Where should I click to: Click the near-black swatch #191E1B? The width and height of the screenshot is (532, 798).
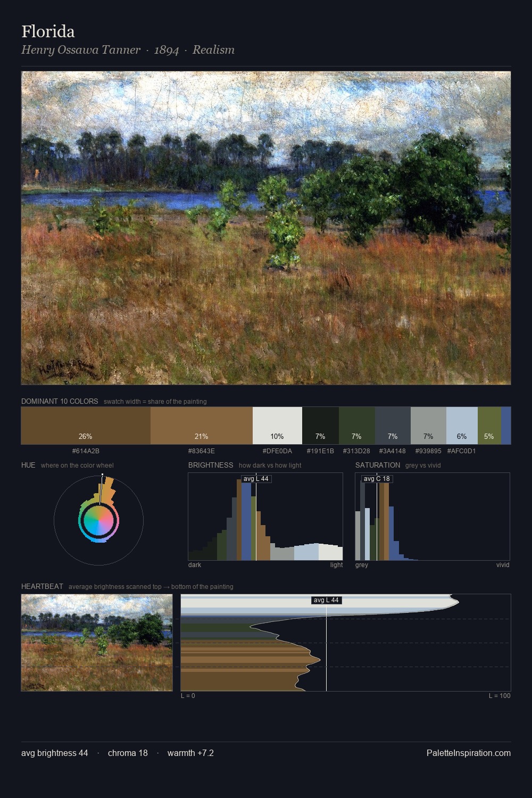point(320,426)
